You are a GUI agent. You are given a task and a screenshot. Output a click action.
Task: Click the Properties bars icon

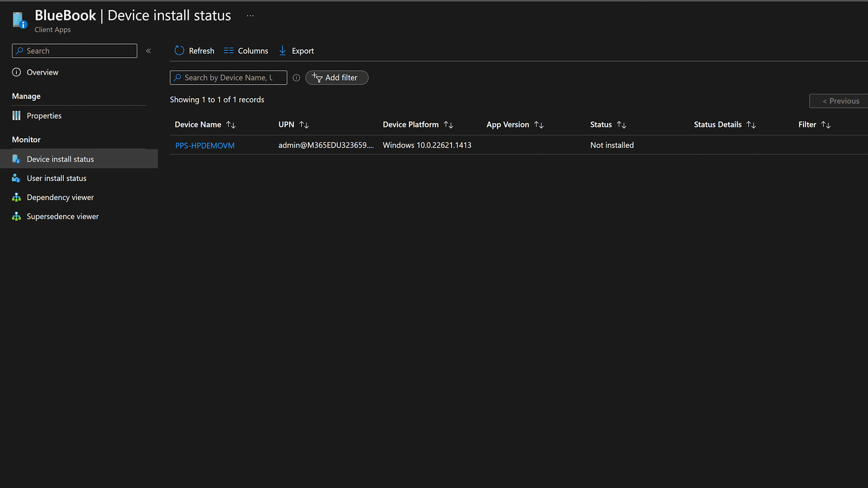(17, 116)
